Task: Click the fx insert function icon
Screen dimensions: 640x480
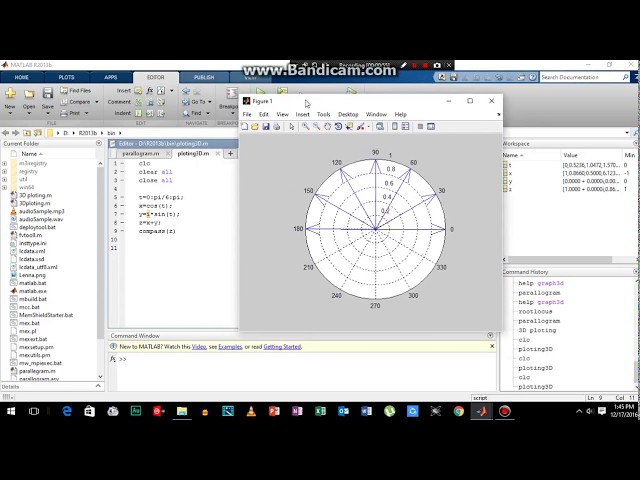Action: [150, 91]
